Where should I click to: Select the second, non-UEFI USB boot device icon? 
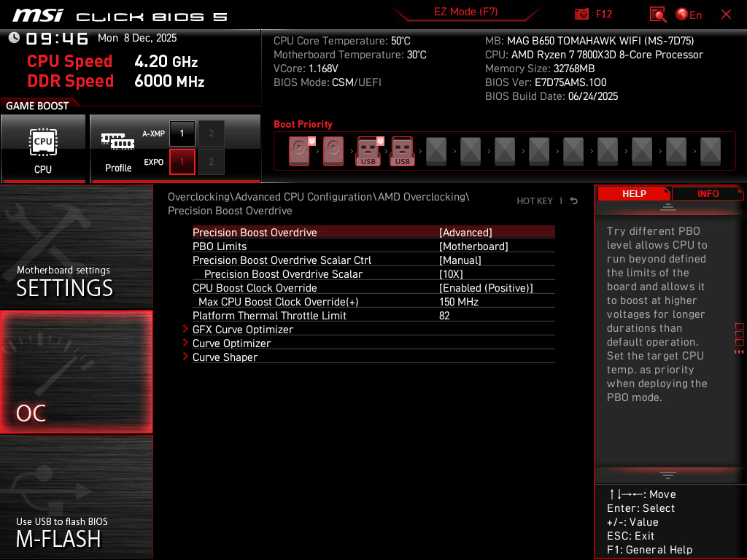(403, 151)
